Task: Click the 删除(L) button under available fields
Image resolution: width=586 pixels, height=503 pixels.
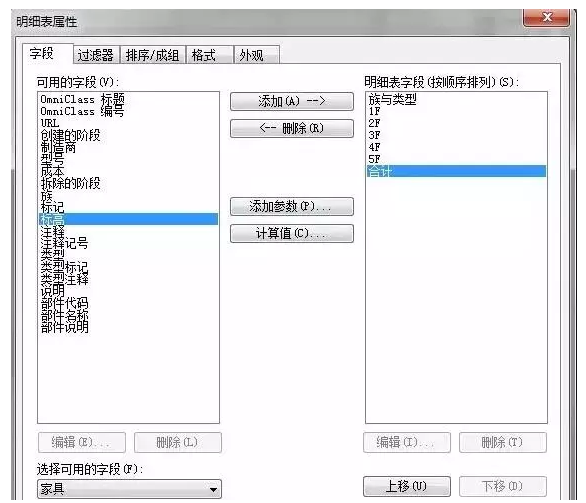Action: (178, 442)
